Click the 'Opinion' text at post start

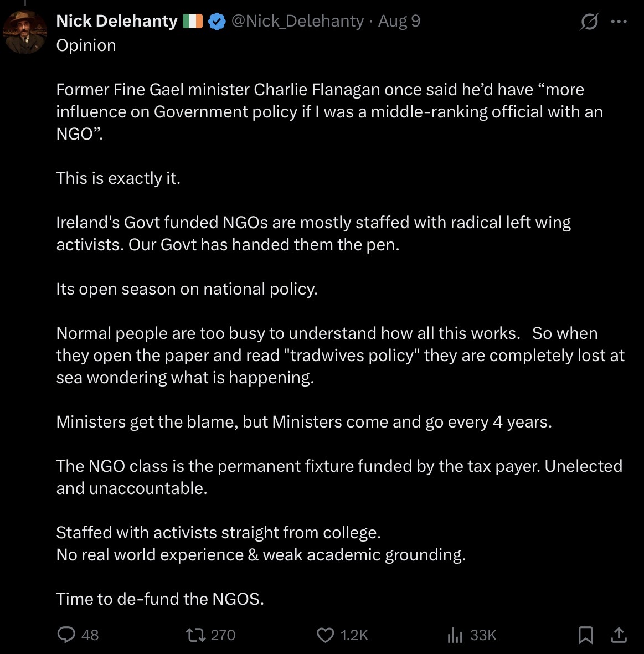[x=86, y=45]
